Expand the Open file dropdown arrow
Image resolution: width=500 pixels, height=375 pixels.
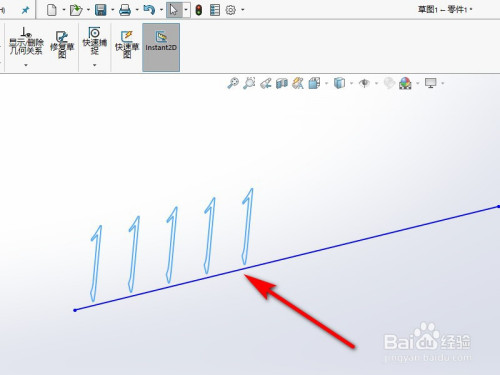click(x=88, y=10)
